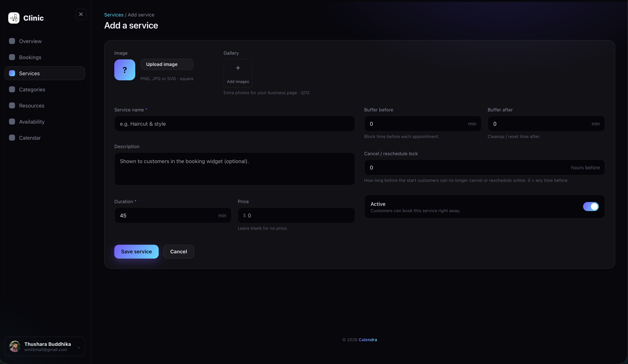This screenshot has height=364, width=628.
Task: Toggle the Active service switch off
Action: click(x=591, y=207)
